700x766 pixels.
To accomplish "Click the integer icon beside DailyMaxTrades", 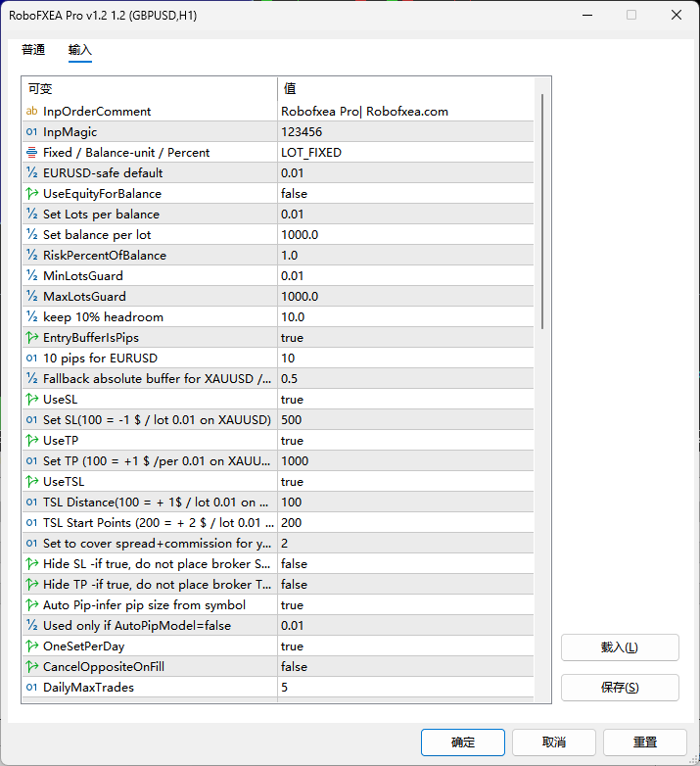I will point(31,688).
